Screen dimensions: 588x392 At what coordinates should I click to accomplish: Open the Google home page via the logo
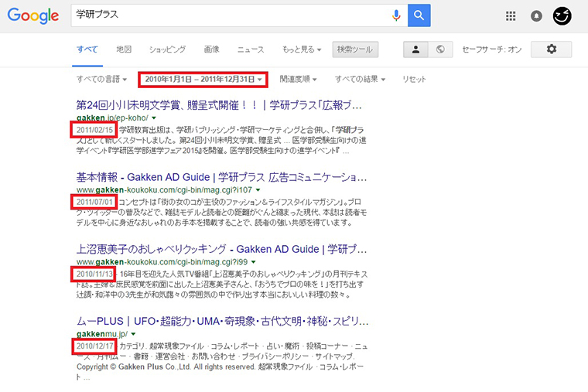pyautogui.click(x=33, y=15)
